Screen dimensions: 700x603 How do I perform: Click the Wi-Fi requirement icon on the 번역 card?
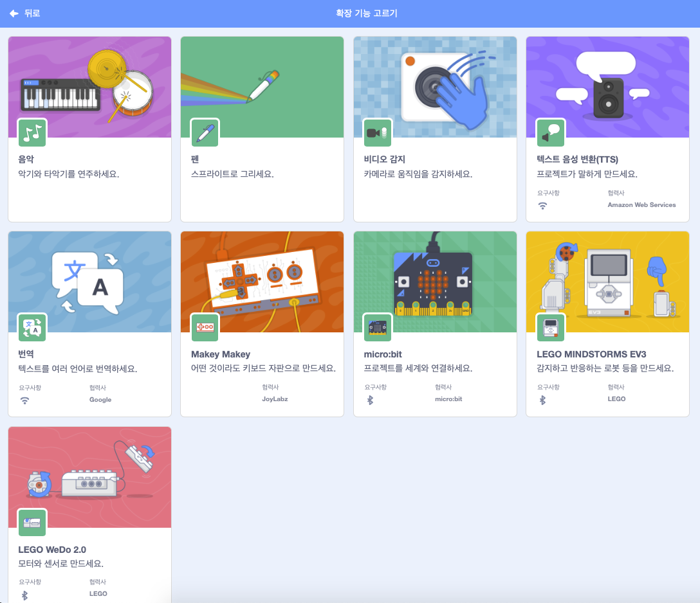pos(25,401)
